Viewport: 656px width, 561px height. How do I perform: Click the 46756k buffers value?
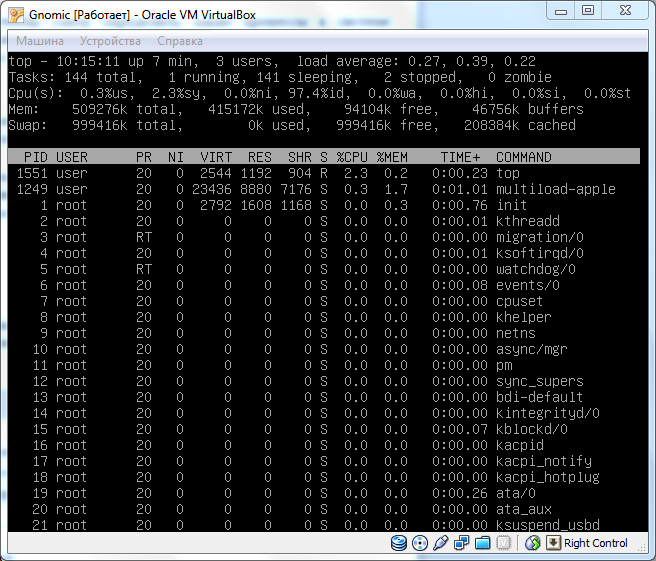coord(495,109)
